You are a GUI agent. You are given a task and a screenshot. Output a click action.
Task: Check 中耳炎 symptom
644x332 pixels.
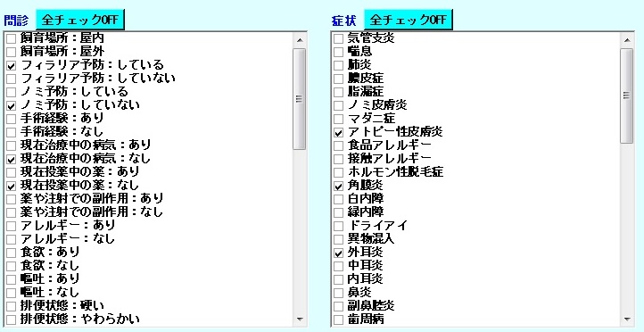pos(338,266)
